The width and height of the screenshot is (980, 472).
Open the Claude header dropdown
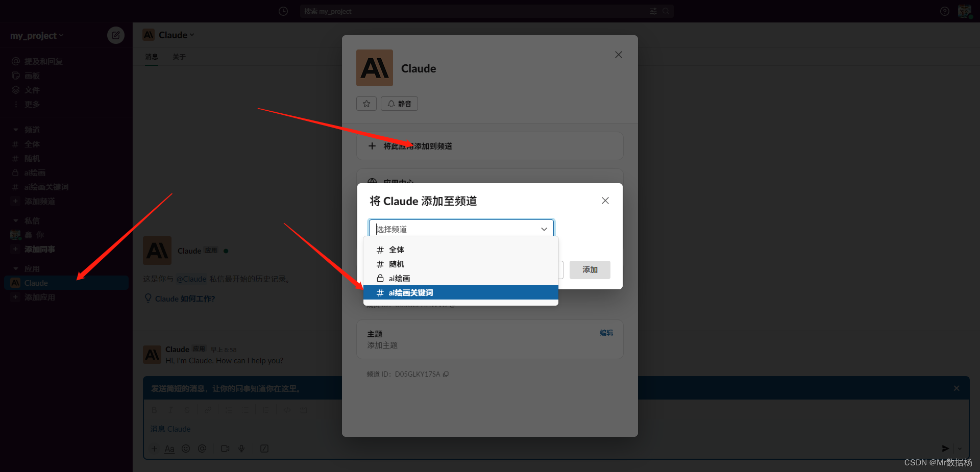(x=176, y=35)
